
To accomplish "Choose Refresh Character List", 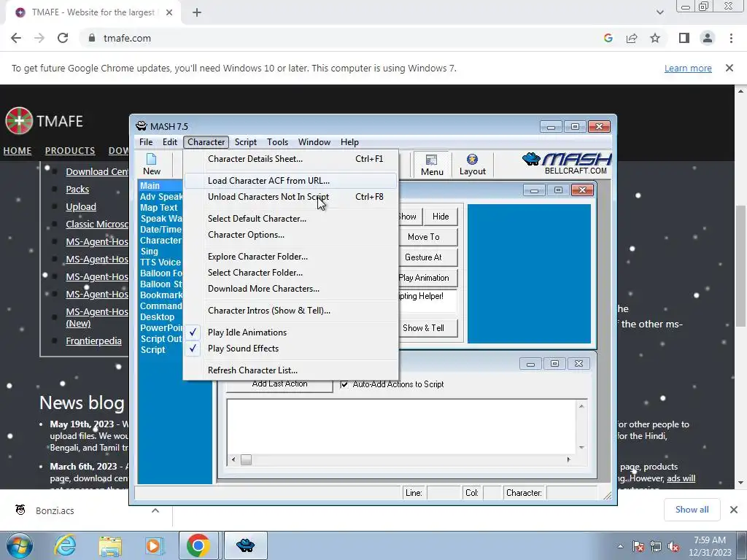I will (290, 370).
